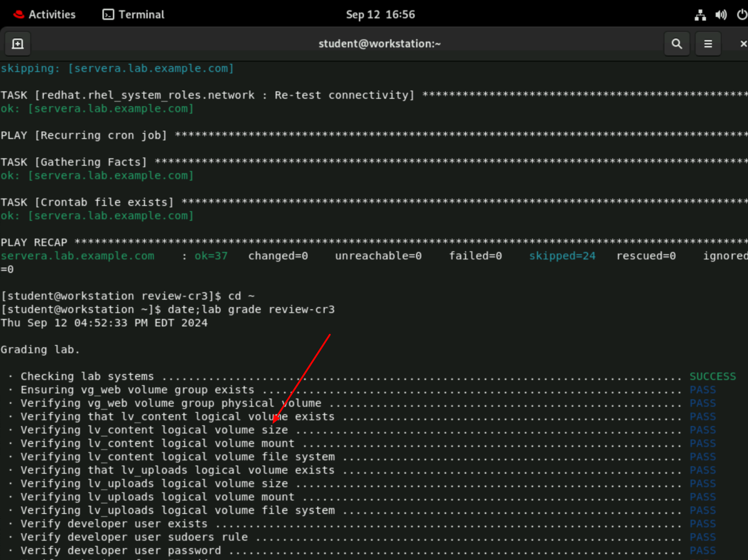The image size is (748, 560).
Task: Click the student@workstation title bar text
Action: point(379,43)
